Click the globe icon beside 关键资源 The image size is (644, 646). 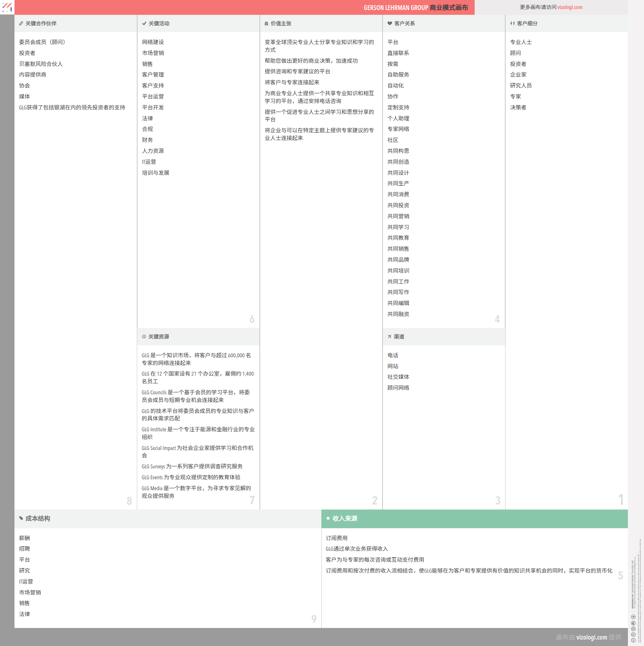(x=144, y=337)
